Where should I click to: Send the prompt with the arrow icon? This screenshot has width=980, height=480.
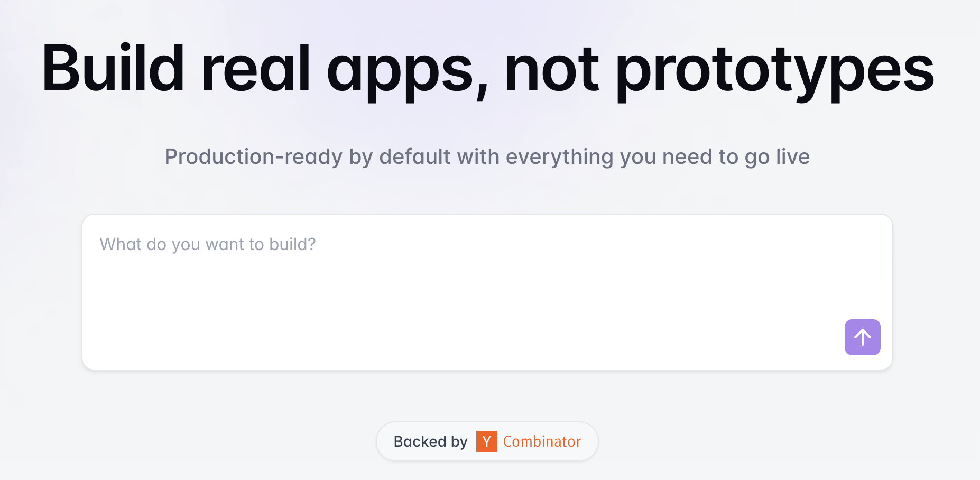coord(862,337)
